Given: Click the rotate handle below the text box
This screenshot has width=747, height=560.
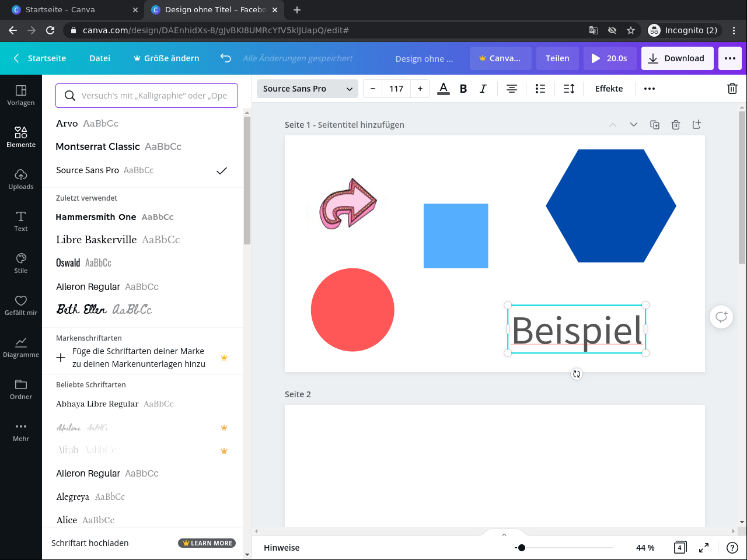Looking at the screenshot, I should (577, 374).
